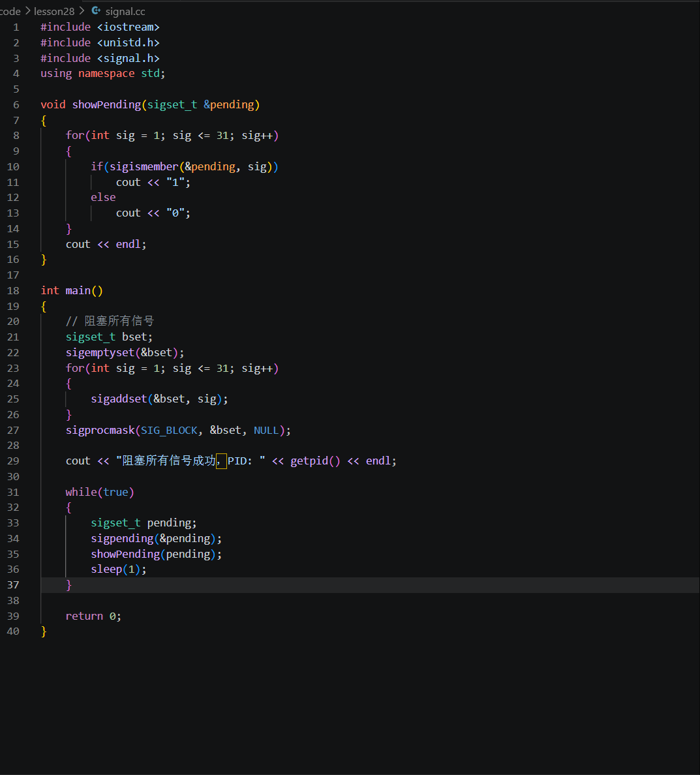Click the signal.cc breadcrumb item
Screen dimensions: 700x775
pyautogui.click(x=125, y=11)
